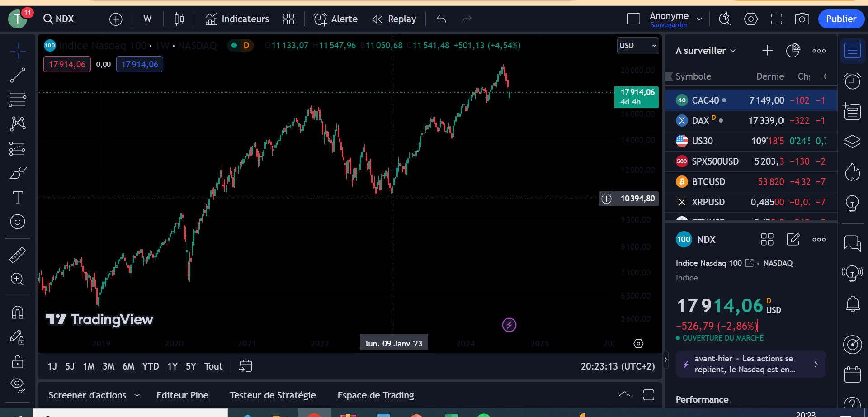Select BTCUSD in the watchlist
This screenshot has height=417, width=868.
(751, 182)
